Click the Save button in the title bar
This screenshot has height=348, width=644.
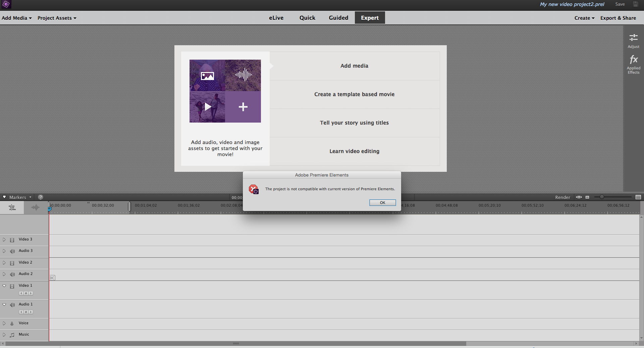pos(620,4)
